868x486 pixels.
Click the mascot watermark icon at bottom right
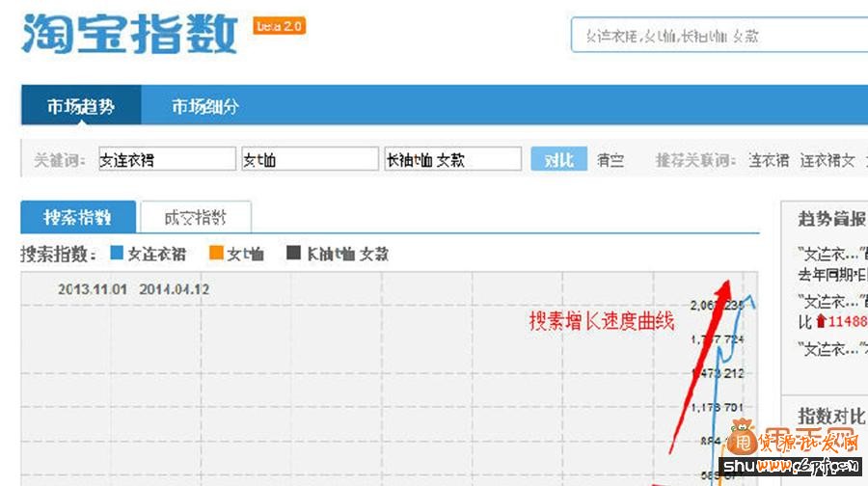coord(742,439)
